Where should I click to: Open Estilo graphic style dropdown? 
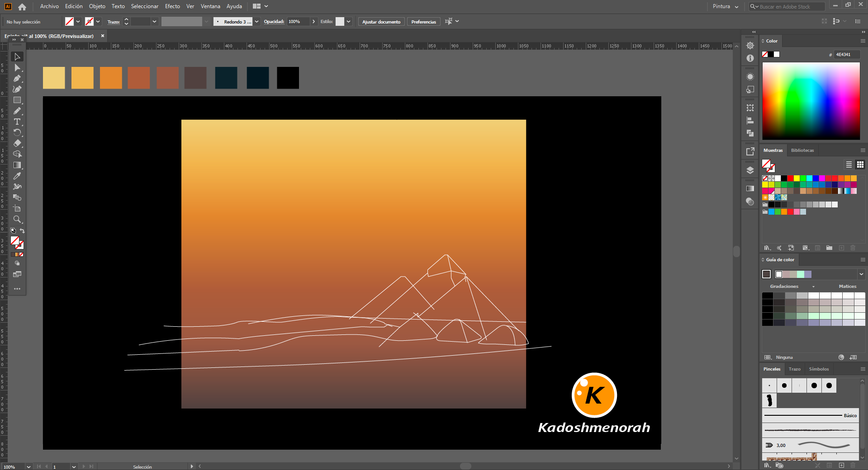[348, 22]
